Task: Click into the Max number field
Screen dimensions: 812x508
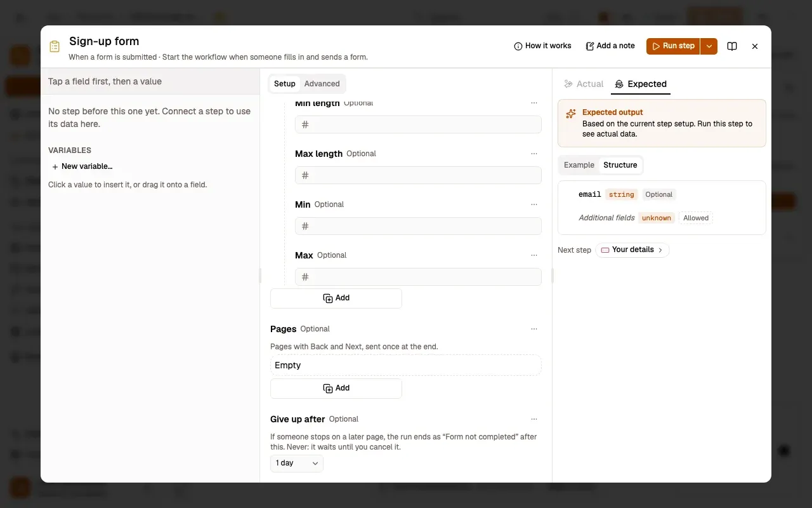Action: pos(418,277)
